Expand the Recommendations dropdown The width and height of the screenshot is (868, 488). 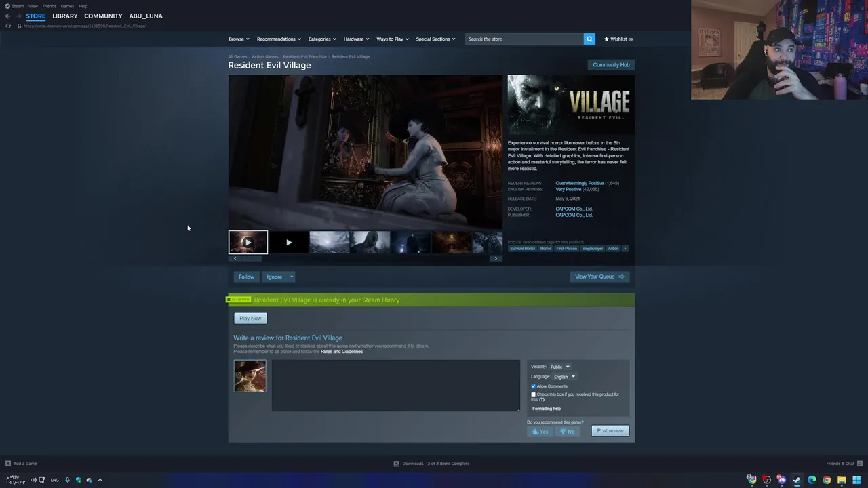coord(279,39)
